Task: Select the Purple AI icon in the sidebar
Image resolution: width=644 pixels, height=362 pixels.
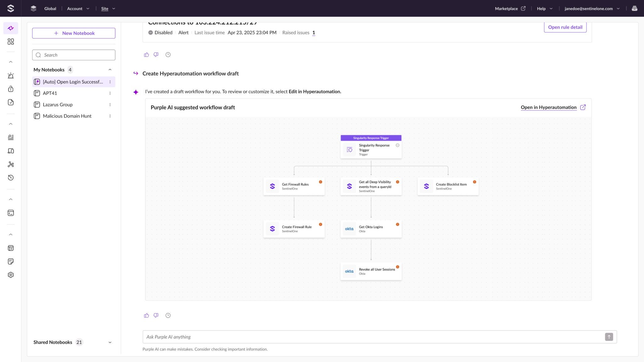Action: [x=11, y=28]
